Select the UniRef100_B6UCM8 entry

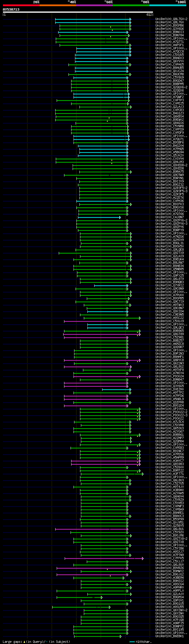170,74
